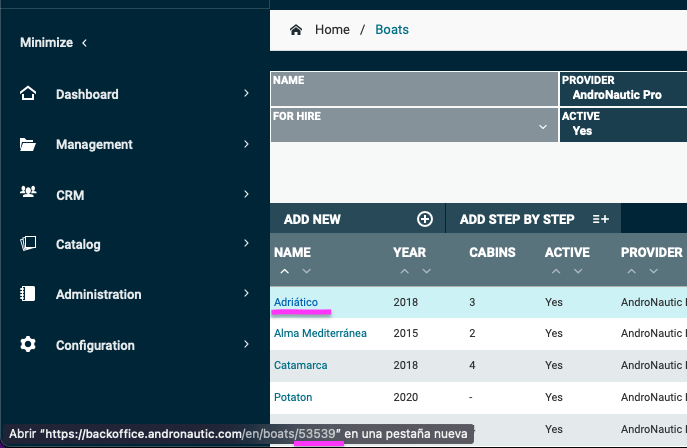Click the breadcrumb home icon

[x=296, y=30]
